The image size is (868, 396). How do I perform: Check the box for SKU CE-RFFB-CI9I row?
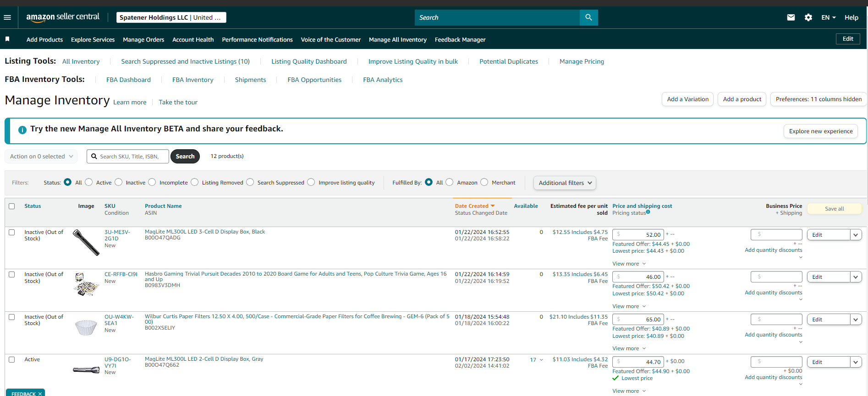(12, 274)
